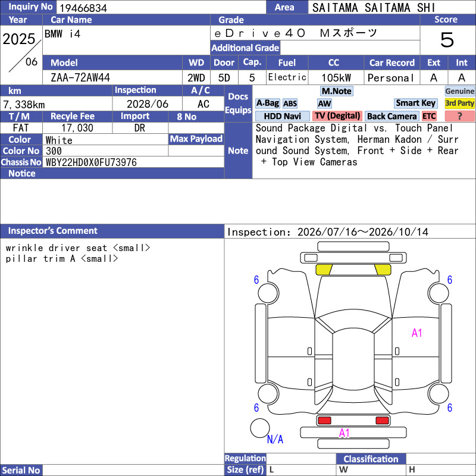Click the mileage value 7,338km
476x476 pixels.
coord(24,105)
